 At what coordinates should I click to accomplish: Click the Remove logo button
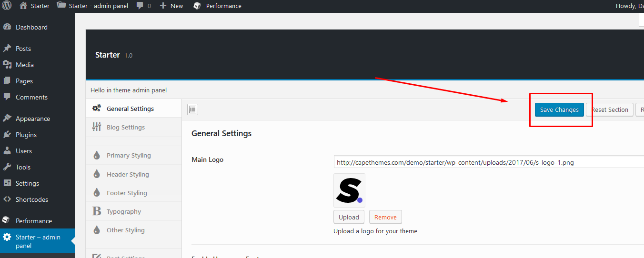385,217
